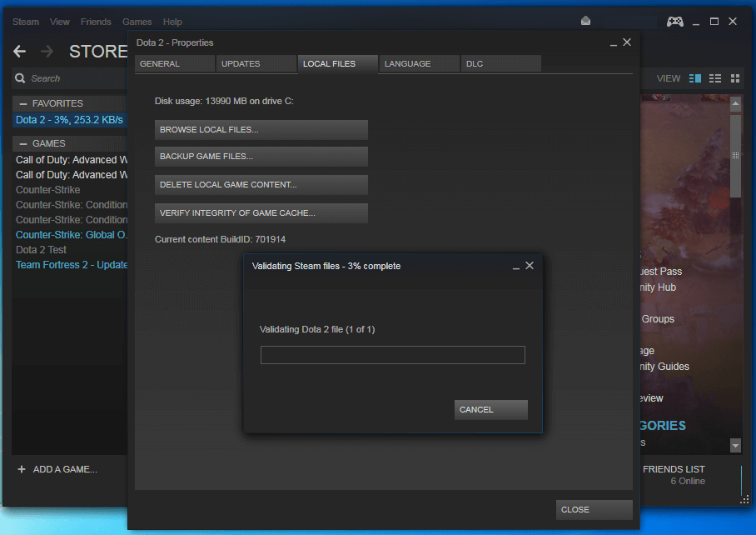Click the scrollbar down arrow

[x=735, y=445]
